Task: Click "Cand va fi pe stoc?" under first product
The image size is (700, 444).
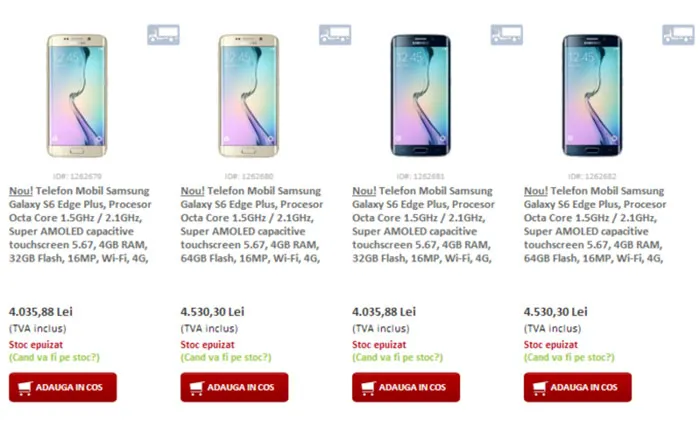Action: pos(56,357)
